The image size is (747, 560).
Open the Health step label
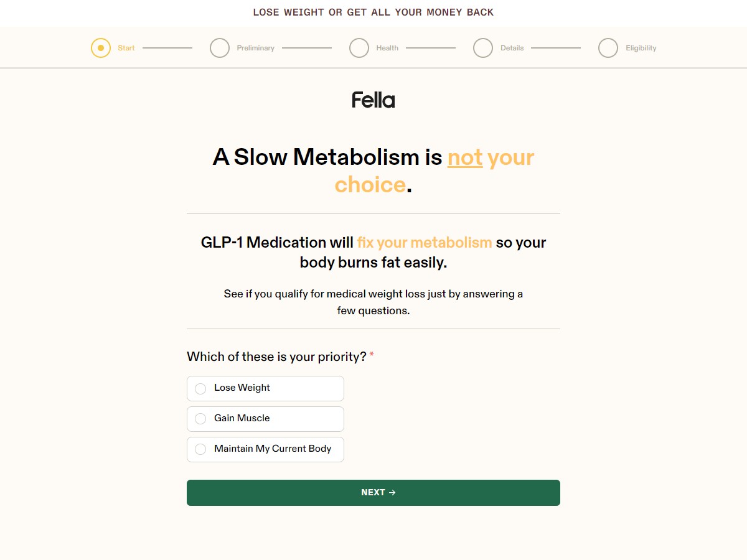(387, 48)
